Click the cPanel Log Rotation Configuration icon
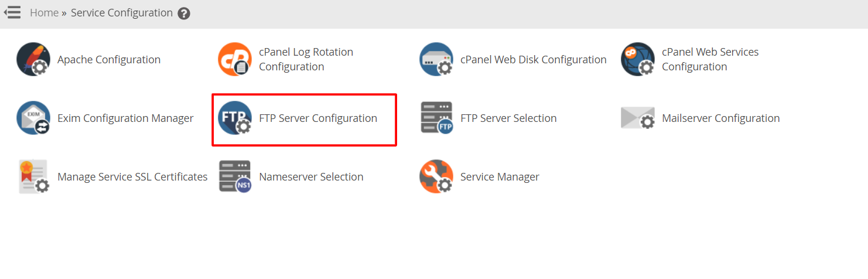Screen dimensions: 868x279 coord(235,59)
